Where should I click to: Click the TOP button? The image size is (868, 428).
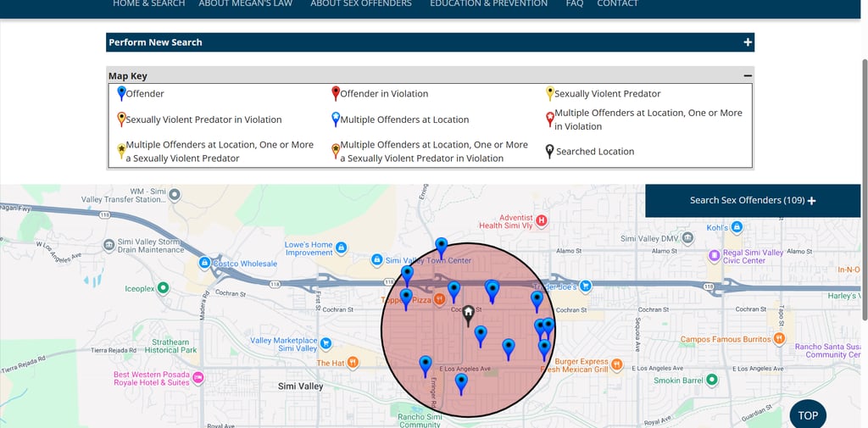click(808, 415)
